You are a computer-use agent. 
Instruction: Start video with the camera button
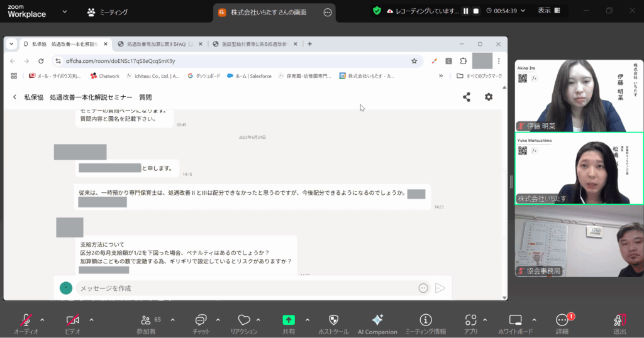point(72,320)
